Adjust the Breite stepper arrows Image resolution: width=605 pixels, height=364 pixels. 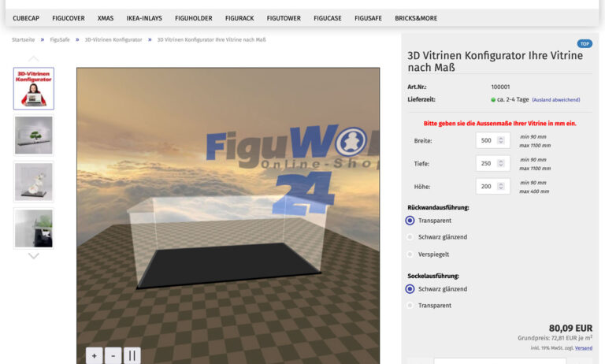503,141
